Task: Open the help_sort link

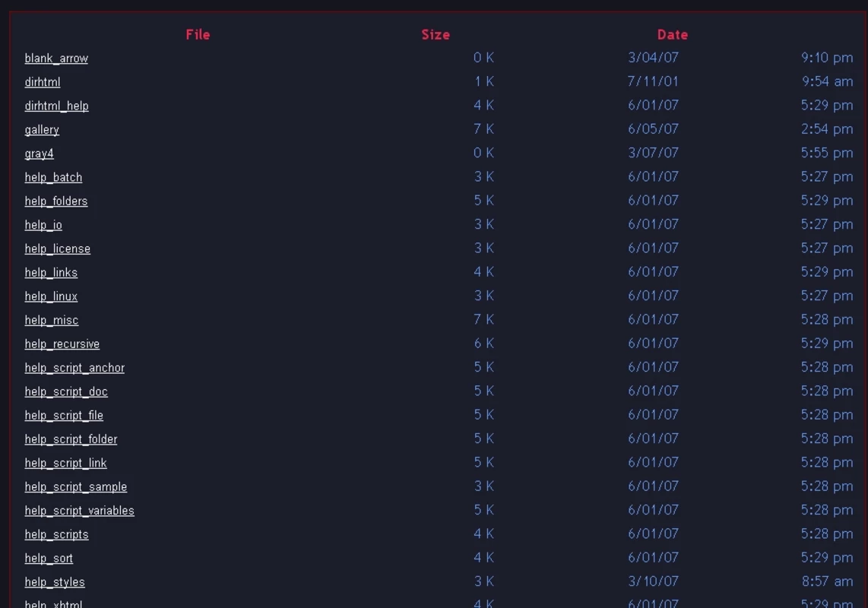Action: coord(49,558)
